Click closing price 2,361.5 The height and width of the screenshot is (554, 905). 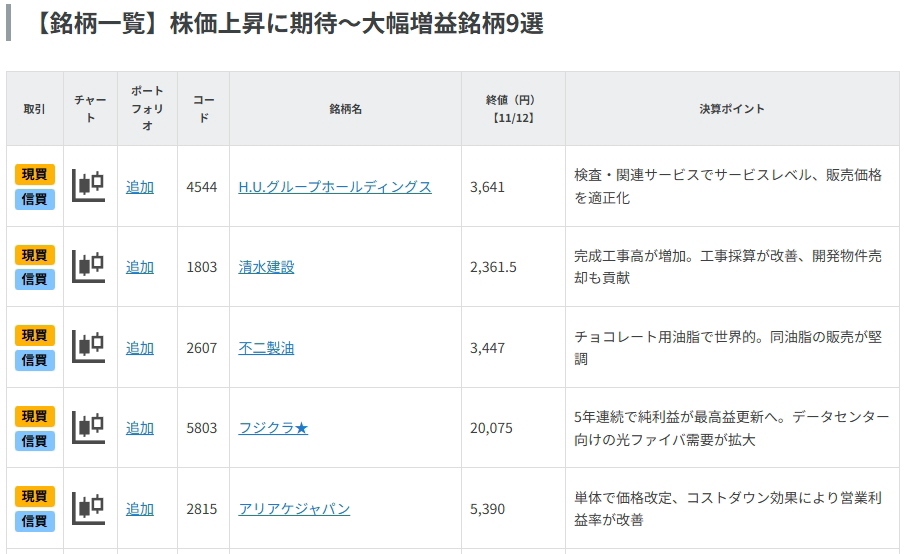click(493, 267)
